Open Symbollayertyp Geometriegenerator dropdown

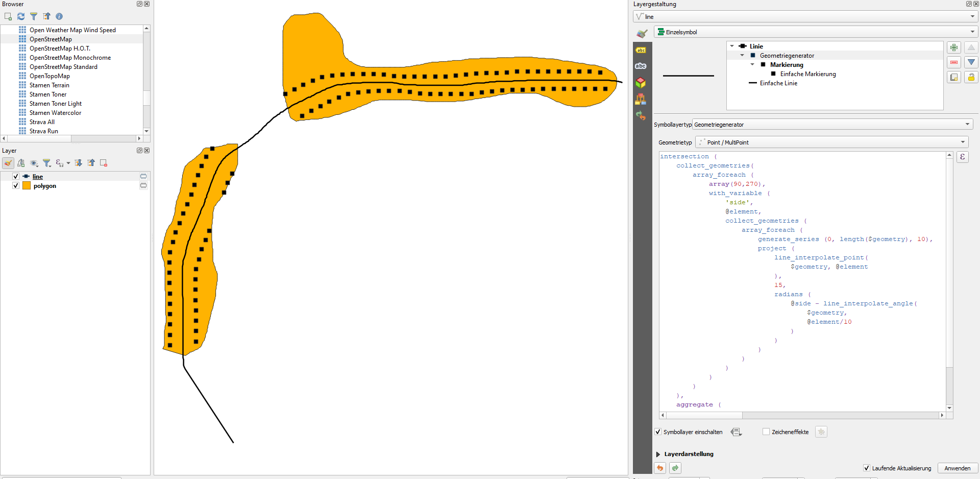tap(832, 125)
